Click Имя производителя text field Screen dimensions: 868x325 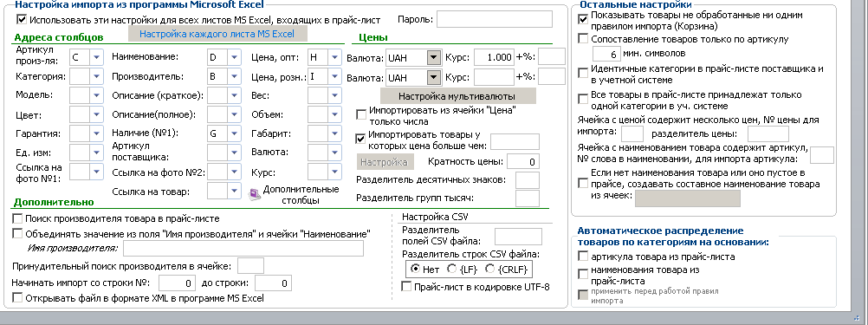point(243,248)
